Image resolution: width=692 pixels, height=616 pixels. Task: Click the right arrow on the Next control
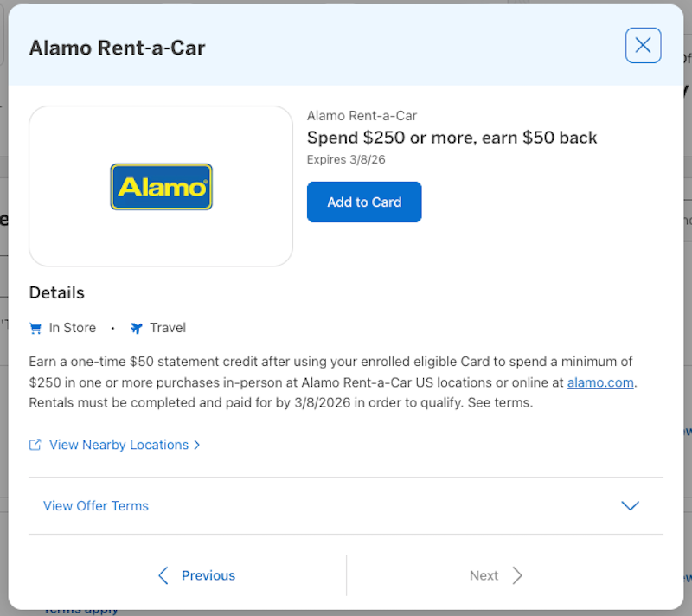pos(516,575)
